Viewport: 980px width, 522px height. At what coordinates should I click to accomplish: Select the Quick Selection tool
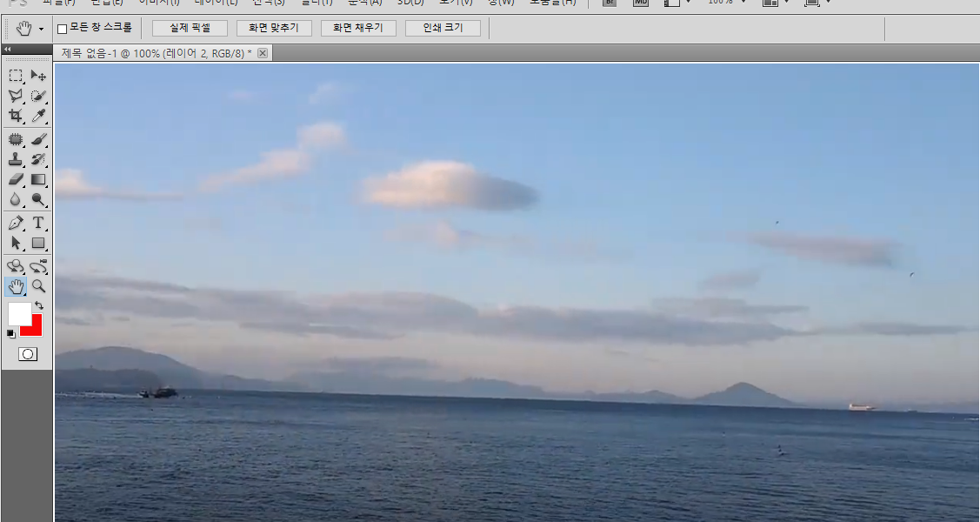(39, 96)
